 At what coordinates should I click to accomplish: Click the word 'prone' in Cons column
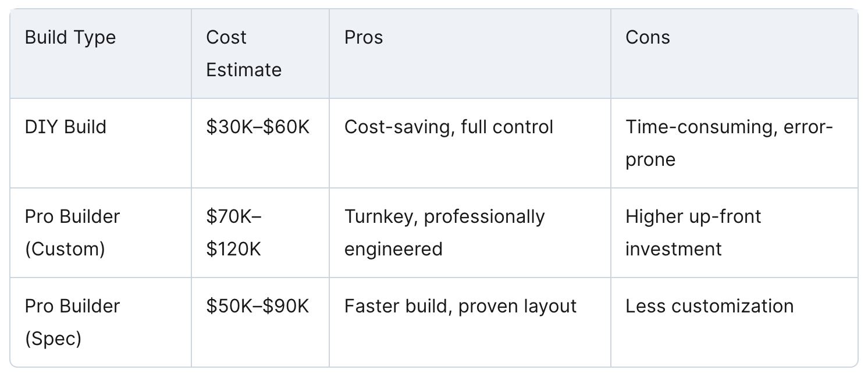click(650, 159)
